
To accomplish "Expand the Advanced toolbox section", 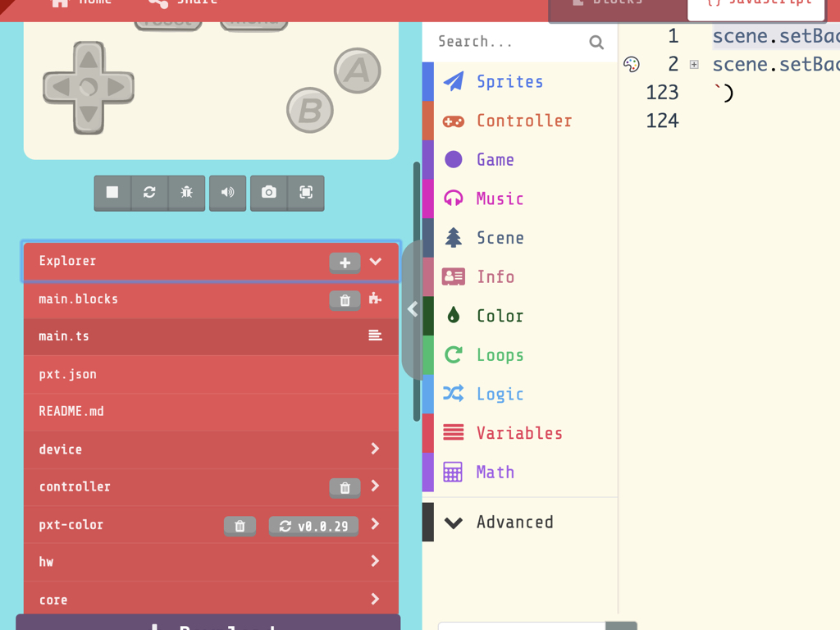I will tap(519, 523).
